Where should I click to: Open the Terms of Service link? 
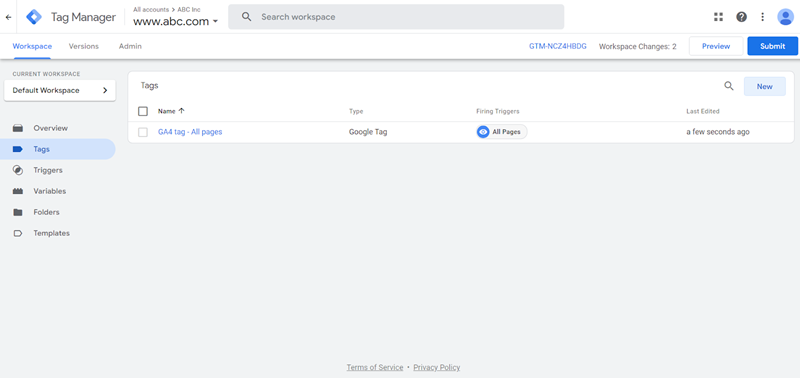pyautogui.click(x=374, y=367)
